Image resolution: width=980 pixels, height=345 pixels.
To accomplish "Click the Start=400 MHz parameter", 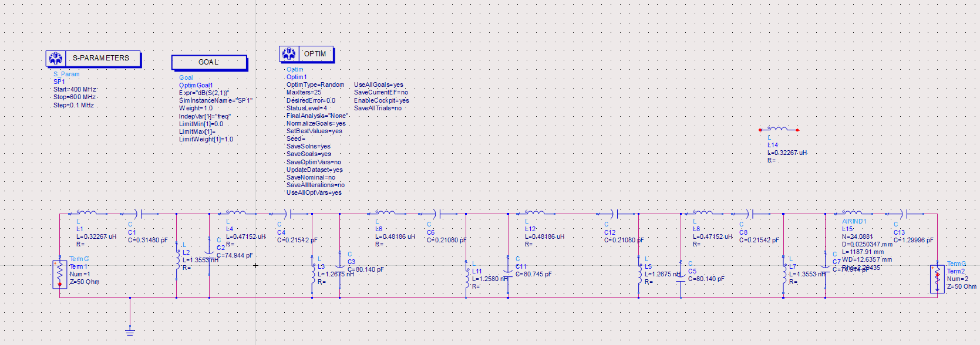I will point(75,90).
